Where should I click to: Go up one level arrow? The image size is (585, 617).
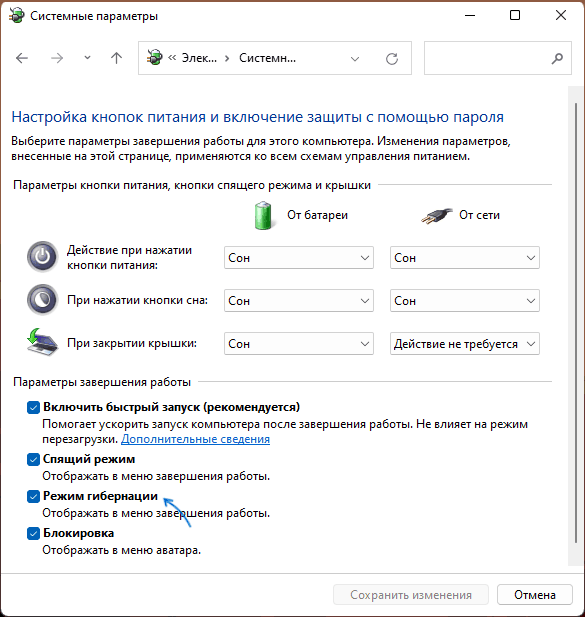[x=116, y=58]
